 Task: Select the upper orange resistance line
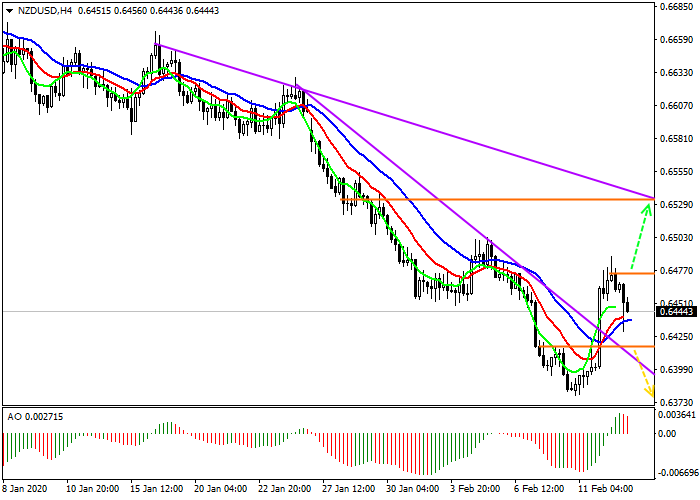pyautogui.click(x=500, y=199)
